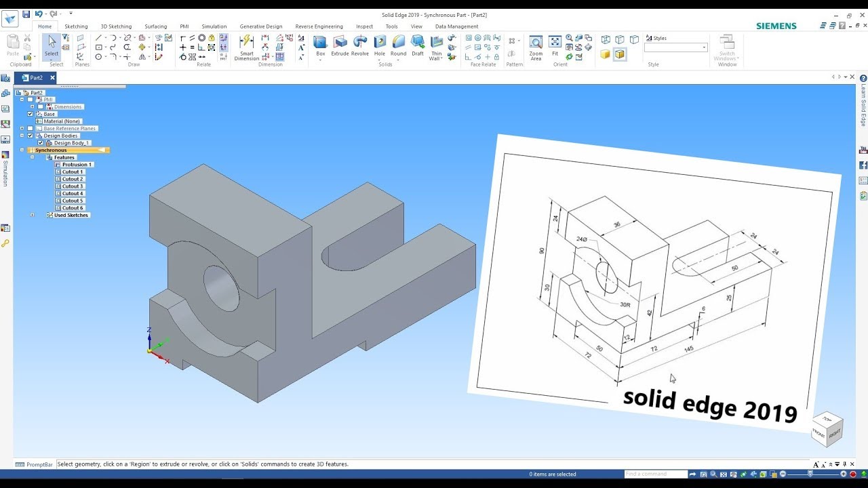Select the wireframe view style
Image resolution: width=868 pixels, height=488 pixels.
[606, 39]
